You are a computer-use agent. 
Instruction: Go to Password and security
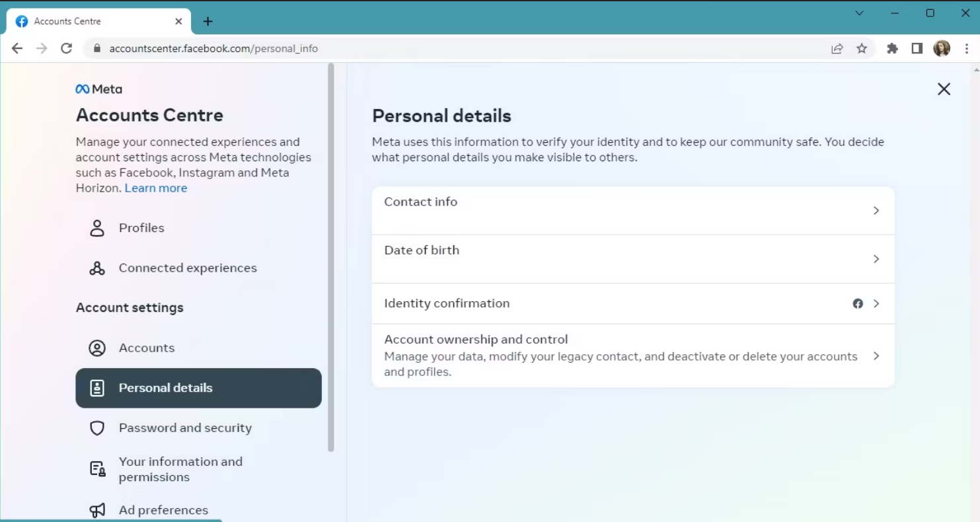198,428
